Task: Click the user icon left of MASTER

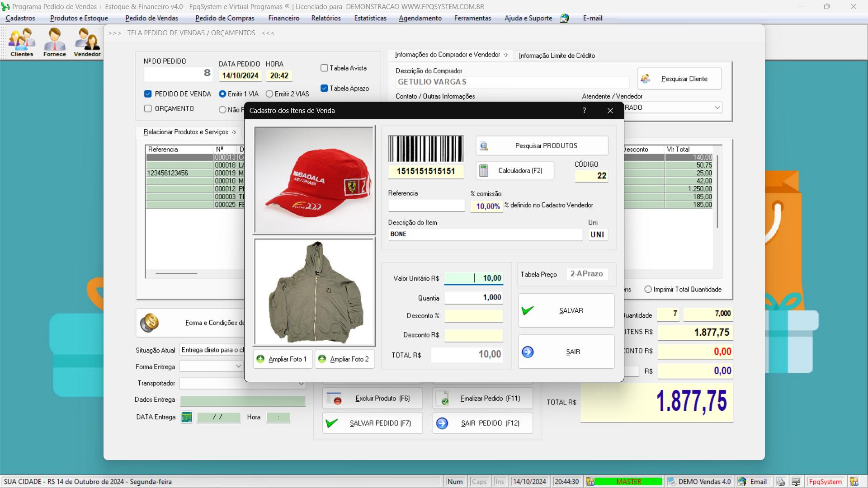Action: [590, 482]
